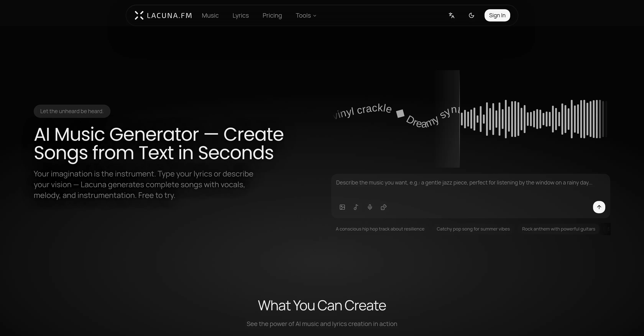Go to the Lyrics page
Viewport: 644px width, 336px height.
point(241,16)
